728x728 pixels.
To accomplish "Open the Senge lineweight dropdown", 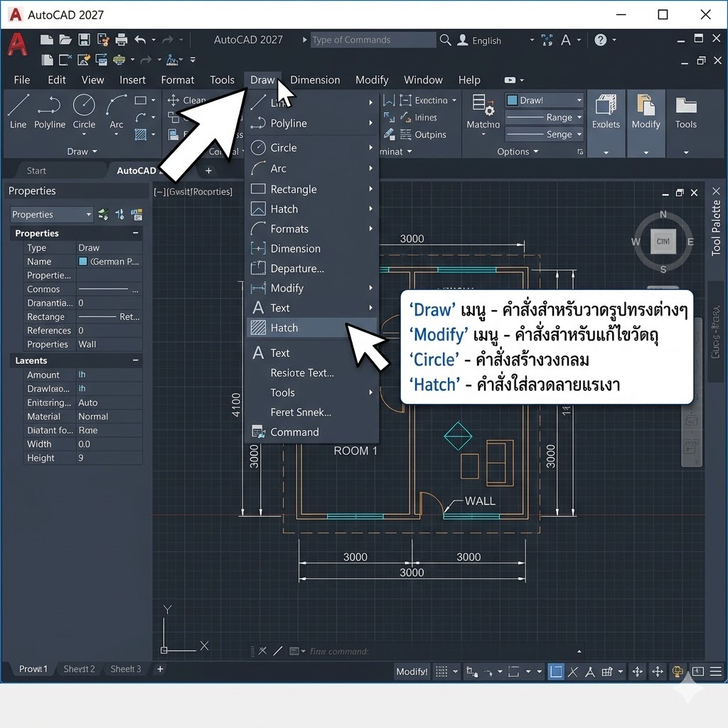I will (545, 134).
